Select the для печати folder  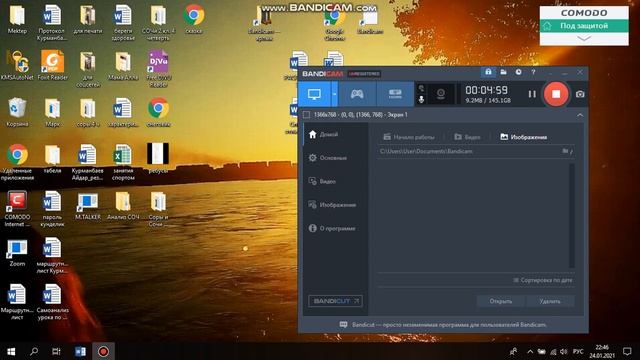point(88,19)
